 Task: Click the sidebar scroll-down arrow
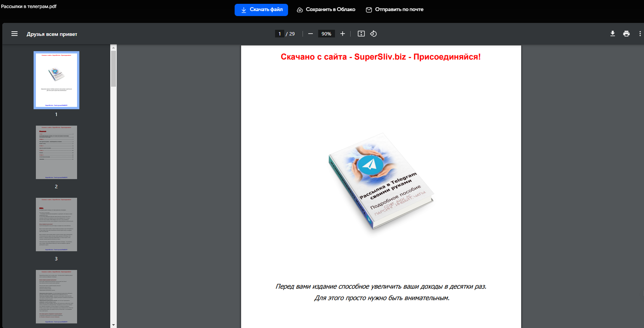coord(113,325)
